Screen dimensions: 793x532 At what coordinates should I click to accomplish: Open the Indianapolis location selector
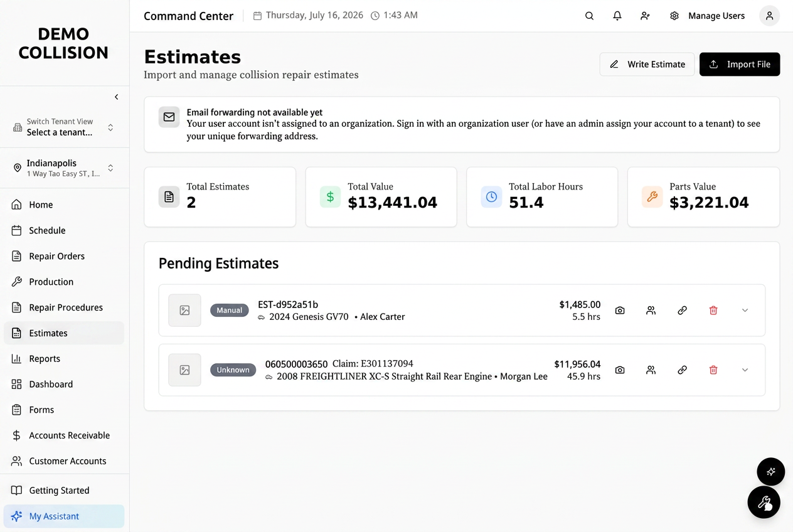(x=64, y=168)
